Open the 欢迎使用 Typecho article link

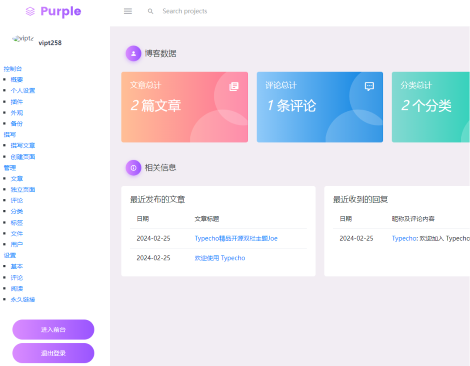220,258
